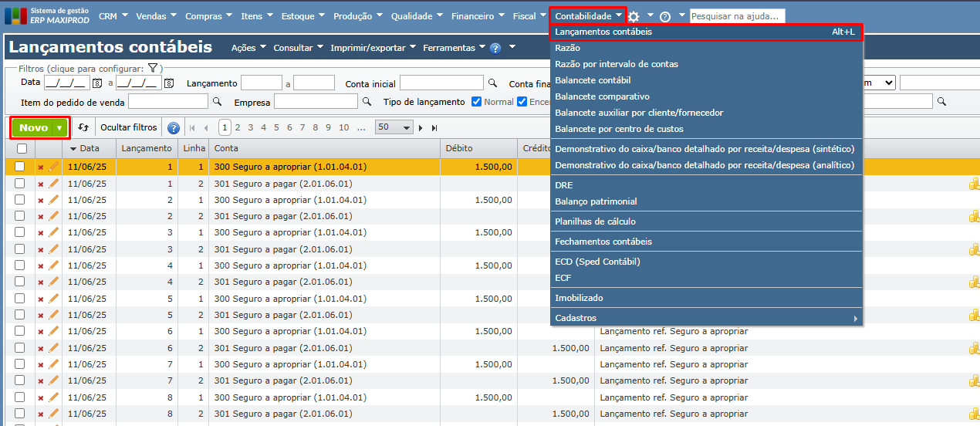Open the page size dropdown showing 50

(x=394, y=127)
